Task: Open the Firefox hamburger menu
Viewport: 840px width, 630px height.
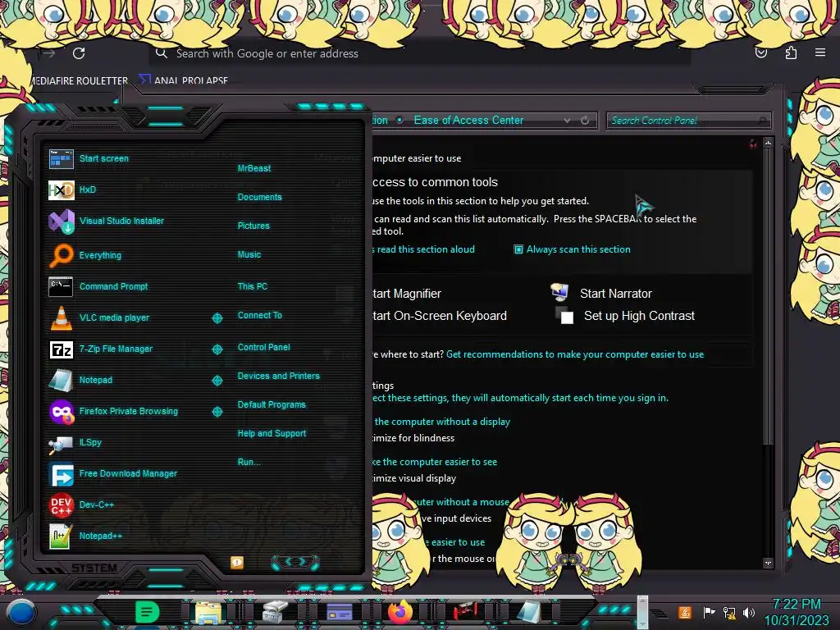Action: 820,52
